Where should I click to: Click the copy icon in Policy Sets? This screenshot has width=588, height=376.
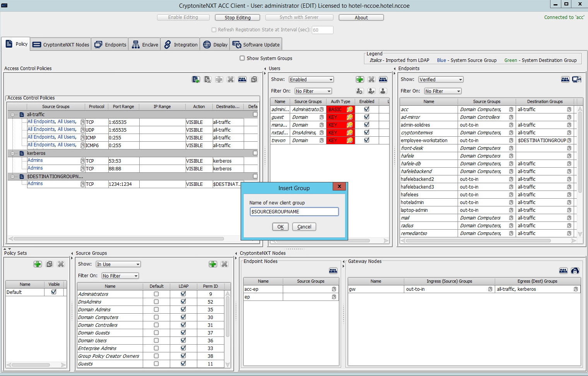(x=49, y=264)
